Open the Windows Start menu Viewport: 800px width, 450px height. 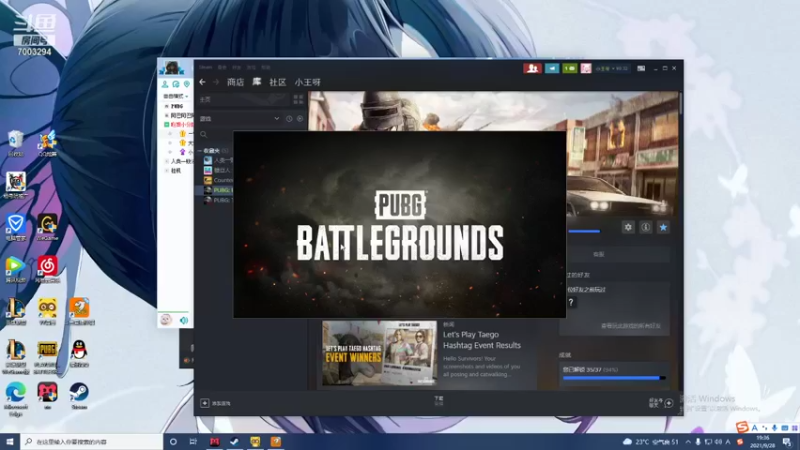10,441
